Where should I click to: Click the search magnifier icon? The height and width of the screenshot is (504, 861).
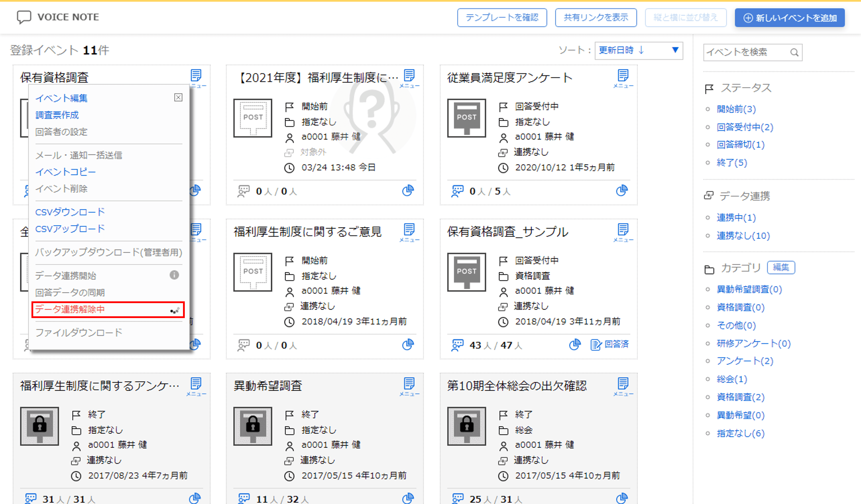[794, 53]
